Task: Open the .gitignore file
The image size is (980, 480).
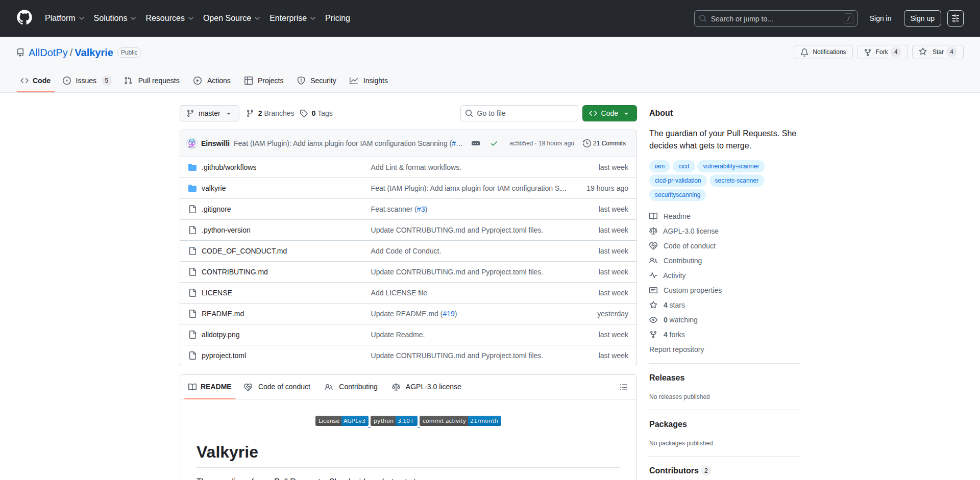Action: click(216, 209)
